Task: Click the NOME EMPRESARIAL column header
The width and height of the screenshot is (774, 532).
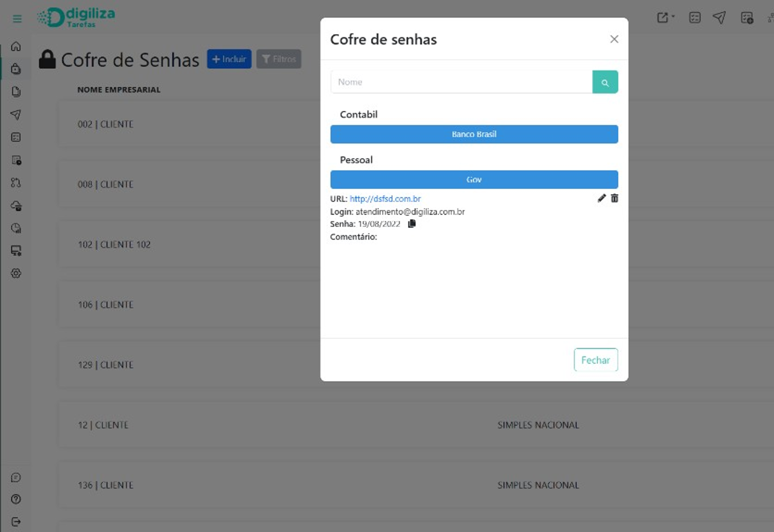Action: [119, 90]
